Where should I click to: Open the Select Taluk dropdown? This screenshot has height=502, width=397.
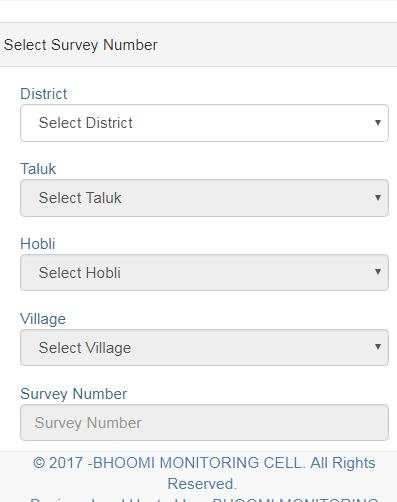pos(204,198)
